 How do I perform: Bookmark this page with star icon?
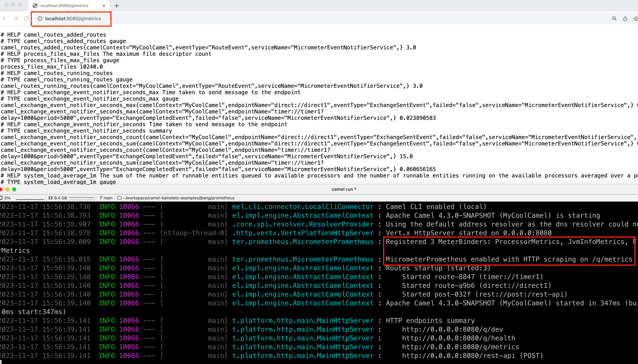635,19
